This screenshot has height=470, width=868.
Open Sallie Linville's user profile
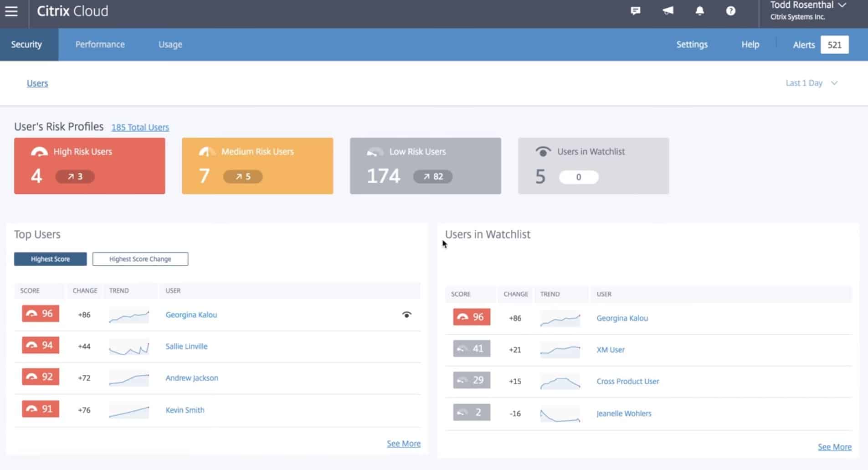tap(186, 346)
